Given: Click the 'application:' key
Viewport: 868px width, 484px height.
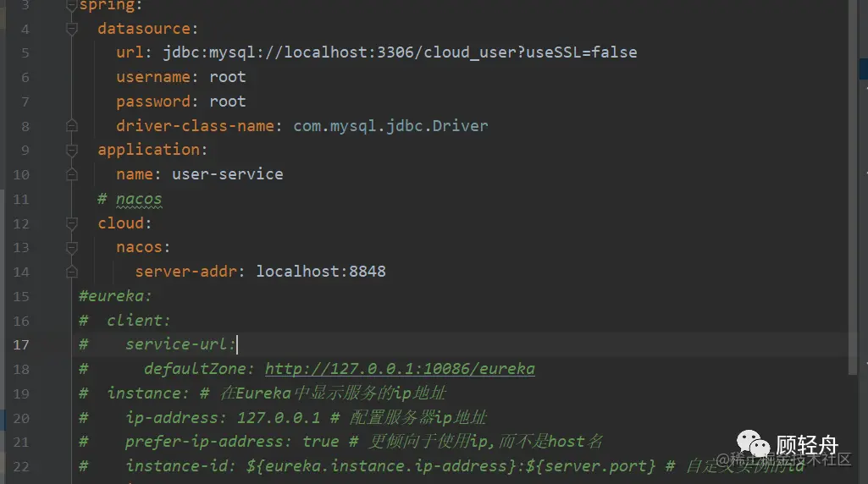Looking at the screenshot, I should tap(152, 150).
